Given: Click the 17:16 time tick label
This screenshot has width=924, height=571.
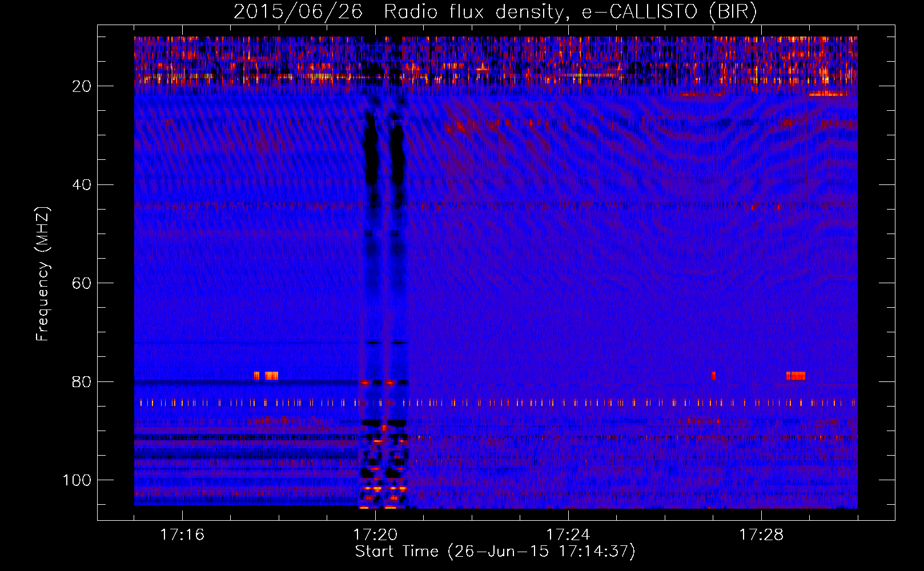Looking at the screenshot, I should tap(182, 534).
